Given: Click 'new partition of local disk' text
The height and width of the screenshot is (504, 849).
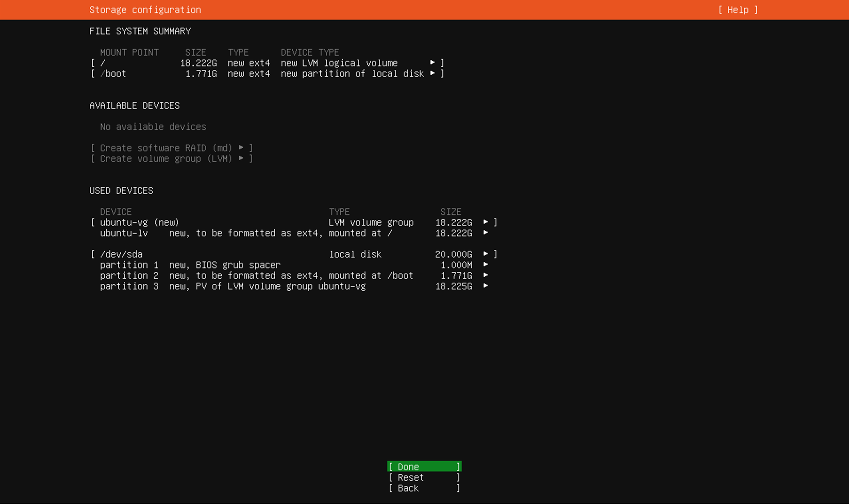Looking at the screenshot, I should 352,74.
